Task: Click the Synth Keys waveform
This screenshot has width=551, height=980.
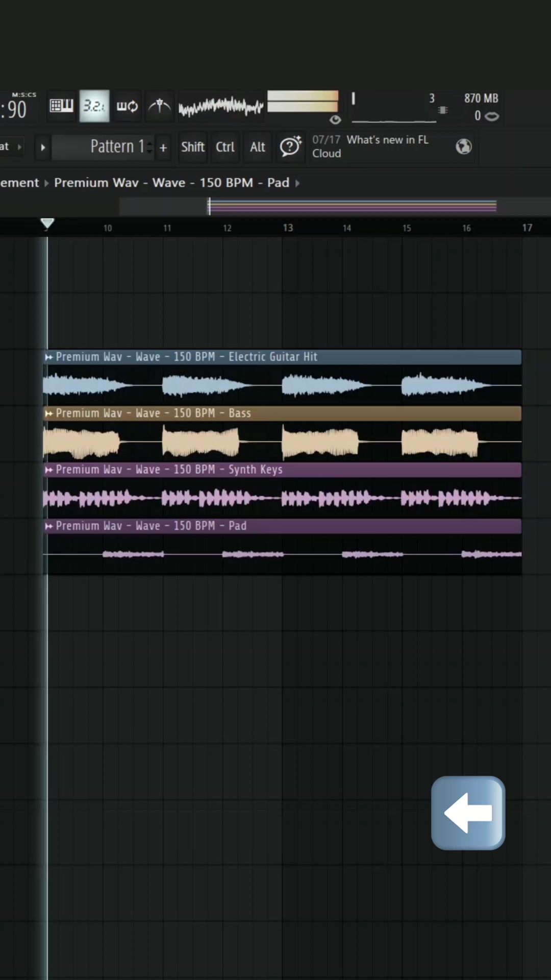Action: [282, 498]
